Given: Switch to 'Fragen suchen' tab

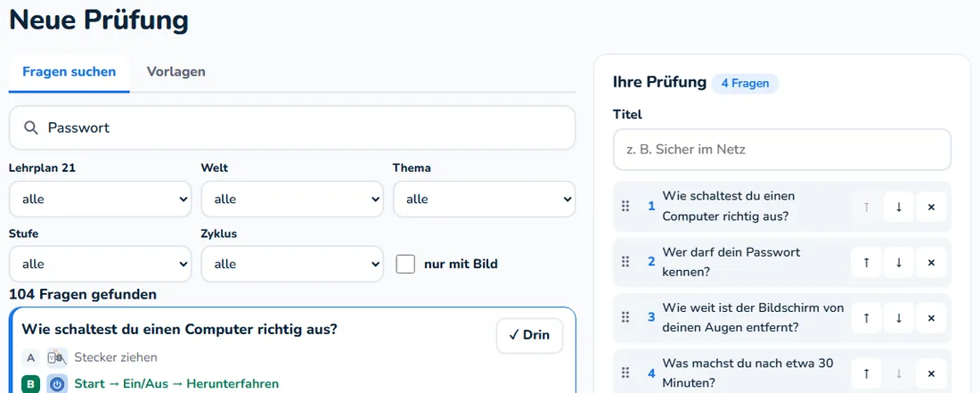Looking at the screenshot, I should point(69,72).
